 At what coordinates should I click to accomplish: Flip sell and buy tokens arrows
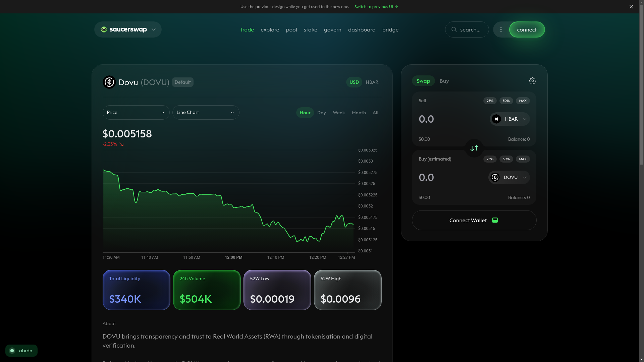coord(474,148)
